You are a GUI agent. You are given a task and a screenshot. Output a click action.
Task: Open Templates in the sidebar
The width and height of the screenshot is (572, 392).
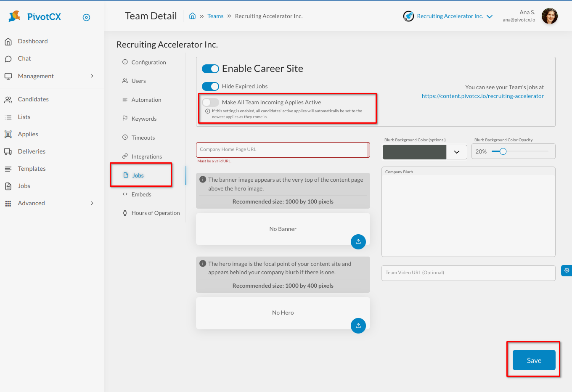(32, 169)
